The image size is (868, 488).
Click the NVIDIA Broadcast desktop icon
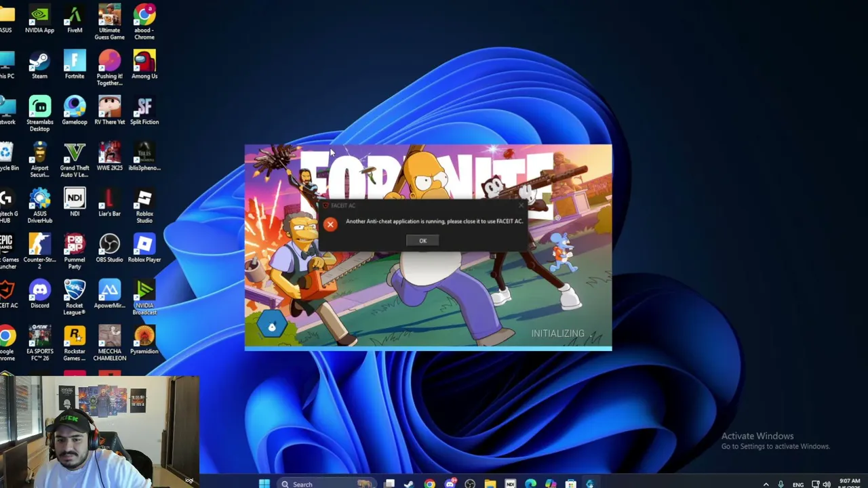point(144,297)
